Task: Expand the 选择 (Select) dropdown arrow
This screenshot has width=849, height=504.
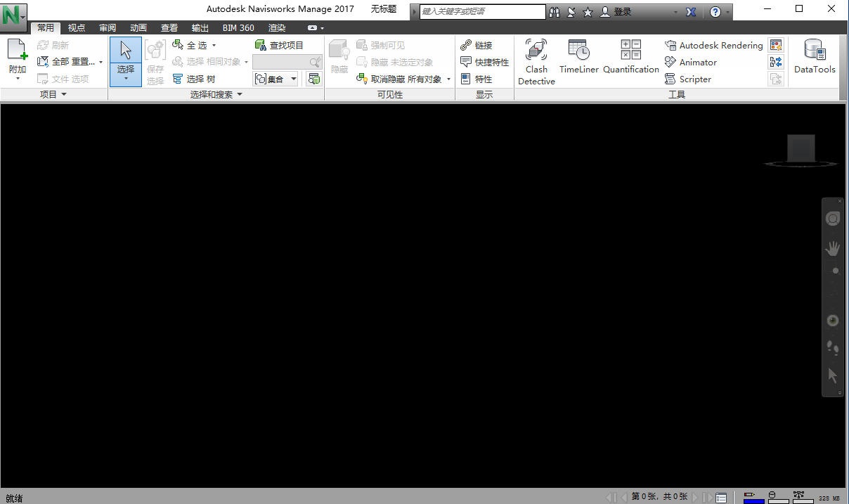Action: [126, 79]
